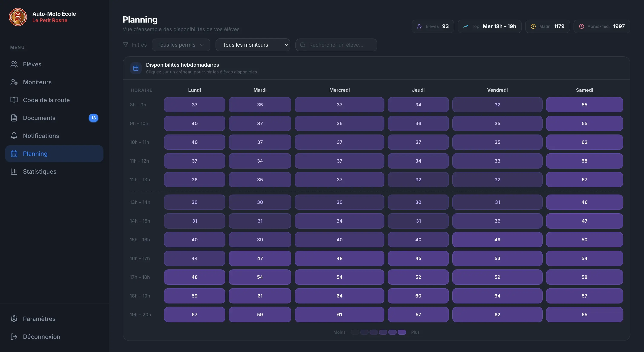Click the Auto-Moto École logo
The width and height of the screenshot is (644, 352).
click(18, 17)
